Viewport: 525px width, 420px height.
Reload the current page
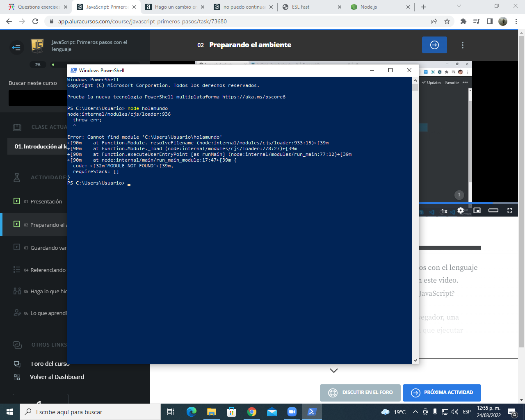coord(35,21)
